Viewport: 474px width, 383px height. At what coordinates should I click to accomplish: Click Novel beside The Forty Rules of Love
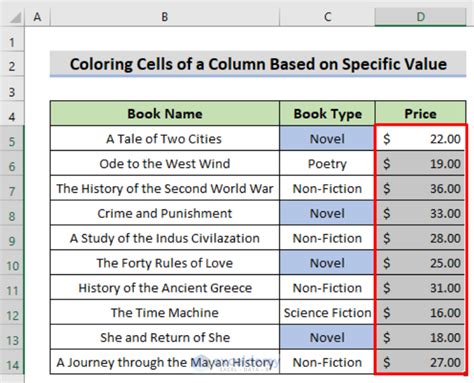click(x=327, y=263)
